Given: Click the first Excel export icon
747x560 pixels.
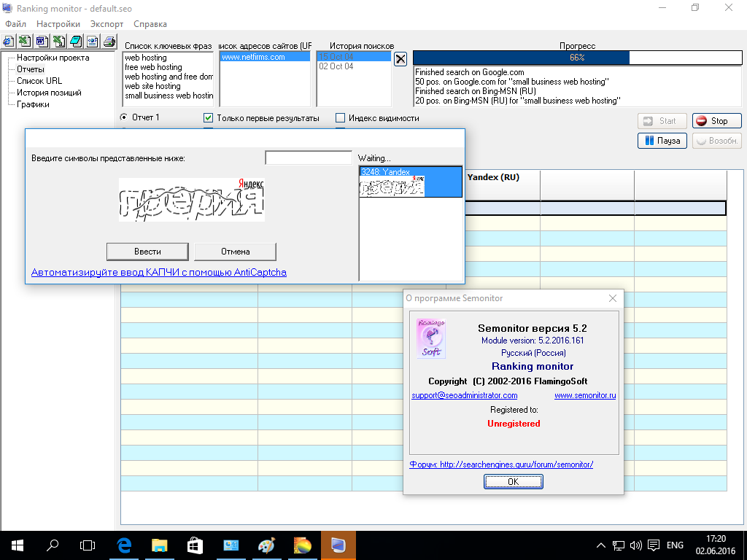Looking at the screenshot, I should point(24,41).
